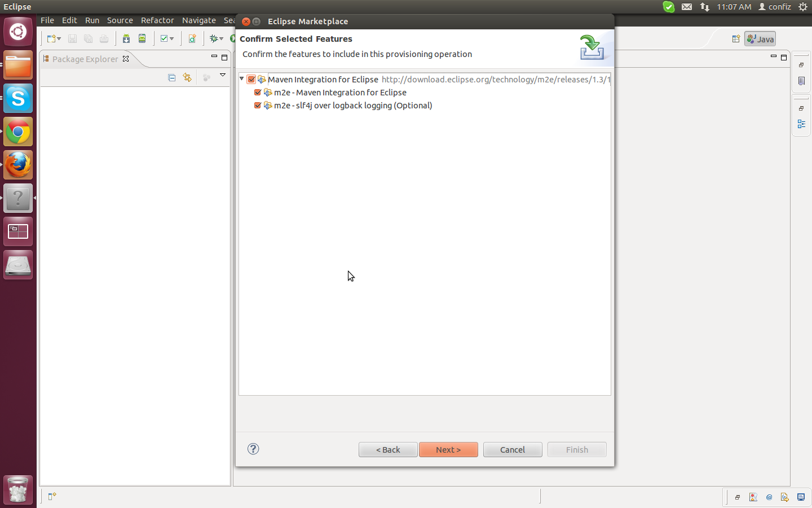Close the Package Explorer tab
Screen dimensions: 812x508
(126, 59)
